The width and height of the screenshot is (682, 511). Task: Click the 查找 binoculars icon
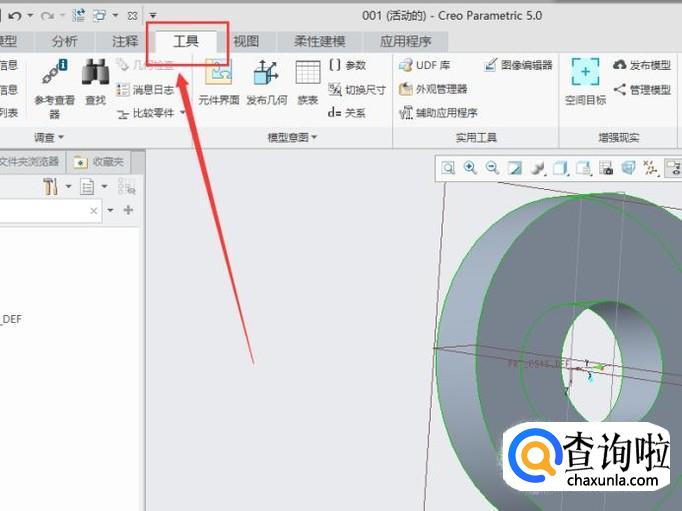(x=95, y=72)
